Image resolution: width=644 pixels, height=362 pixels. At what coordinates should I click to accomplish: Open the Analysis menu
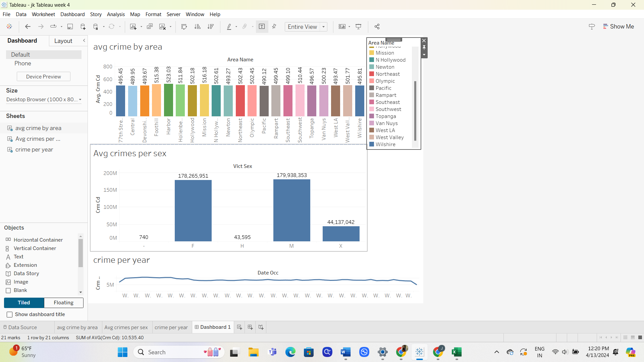pos(116,14)
